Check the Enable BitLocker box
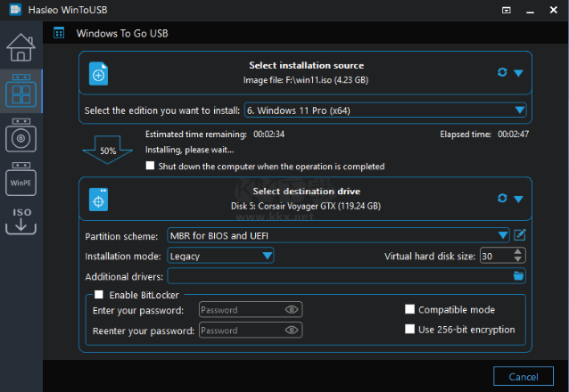The image size is (569, 392). 100,295
